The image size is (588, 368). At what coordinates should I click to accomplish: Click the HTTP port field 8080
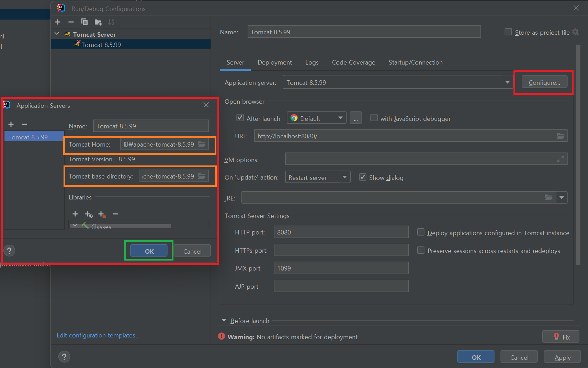pos(341,232)
